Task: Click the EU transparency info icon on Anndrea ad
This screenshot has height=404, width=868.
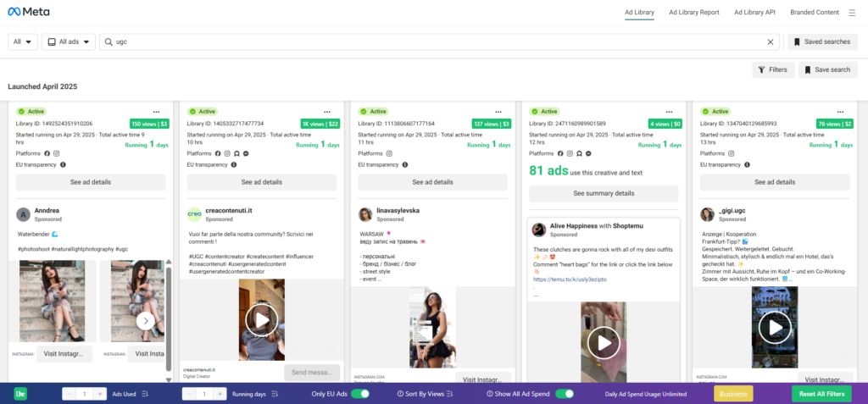Action: tap(63, 164)
